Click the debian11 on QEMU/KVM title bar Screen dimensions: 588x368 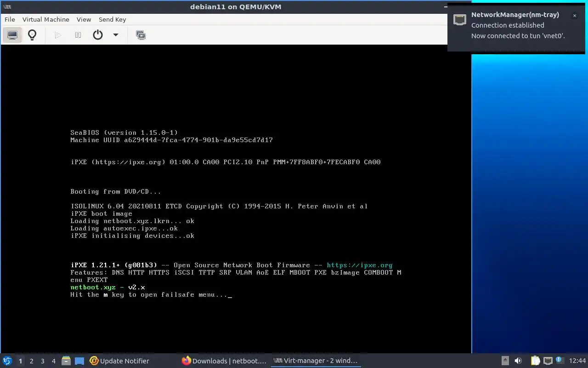(x=236, y=7)
